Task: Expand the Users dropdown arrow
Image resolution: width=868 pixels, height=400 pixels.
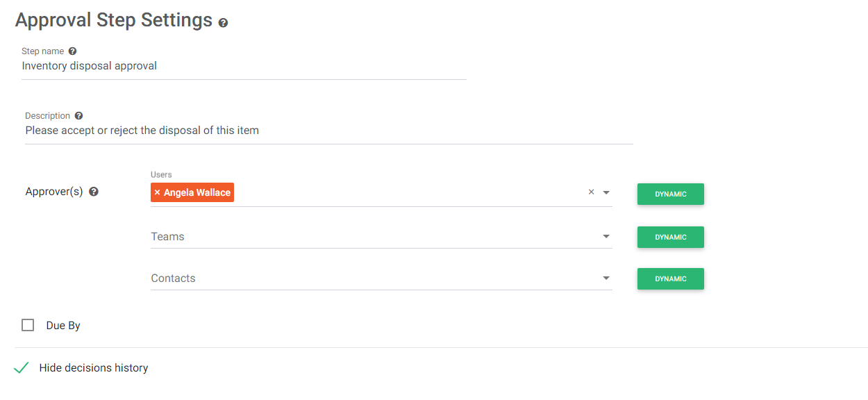Action: click(606, 193)
